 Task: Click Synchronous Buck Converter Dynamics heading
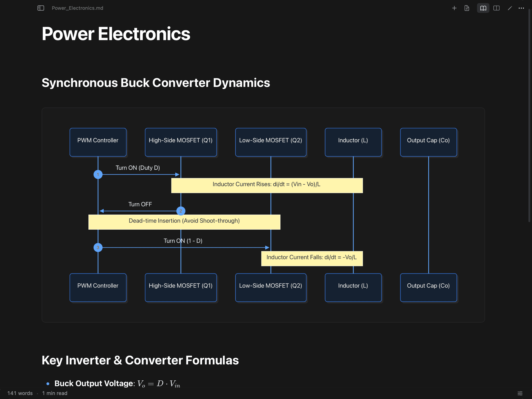tap(156, 83)
